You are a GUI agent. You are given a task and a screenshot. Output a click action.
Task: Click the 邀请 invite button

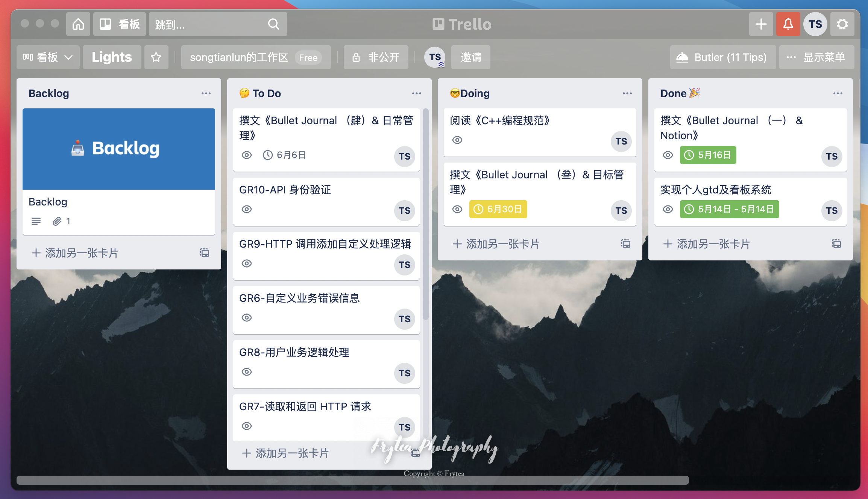point(470,57)
